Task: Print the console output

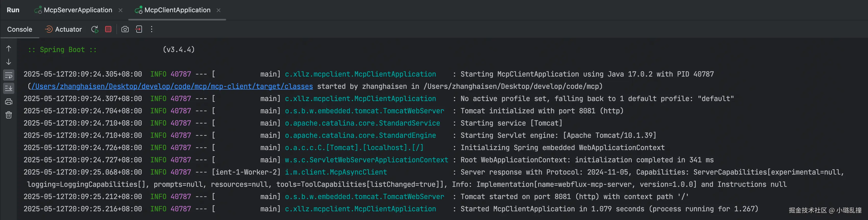Action: point(9,102)
